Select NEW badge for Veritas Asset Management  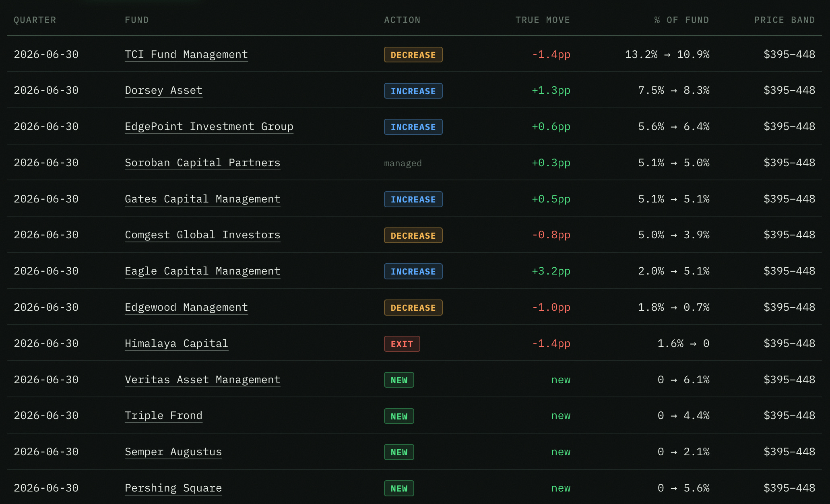point(399,380)
